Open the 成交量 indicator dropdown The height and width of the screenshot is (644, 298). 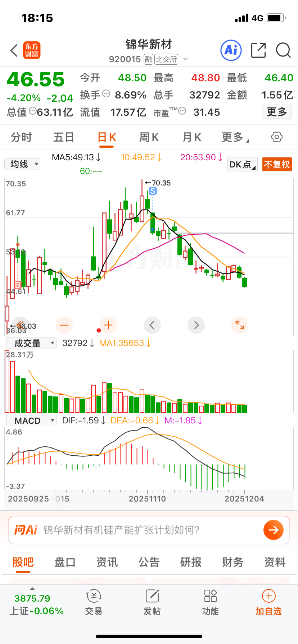tap(31, 343)
